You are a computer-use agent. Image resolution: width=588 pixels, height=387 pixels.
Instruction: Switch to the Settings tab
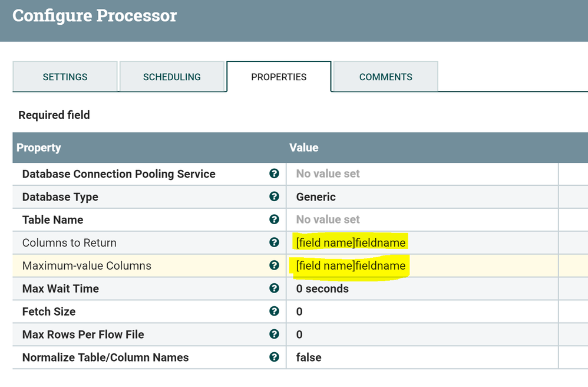pos(65,77)
